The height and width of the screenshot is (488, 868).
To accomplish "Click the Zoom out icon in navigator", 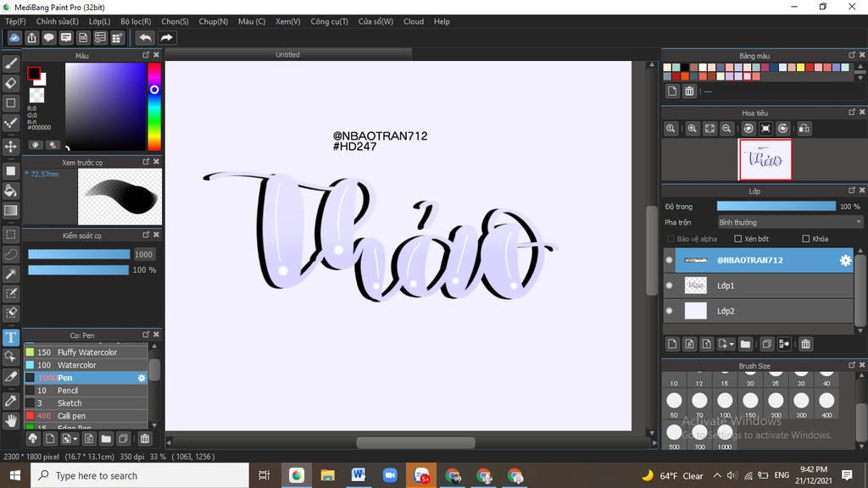I will (726, 129).
